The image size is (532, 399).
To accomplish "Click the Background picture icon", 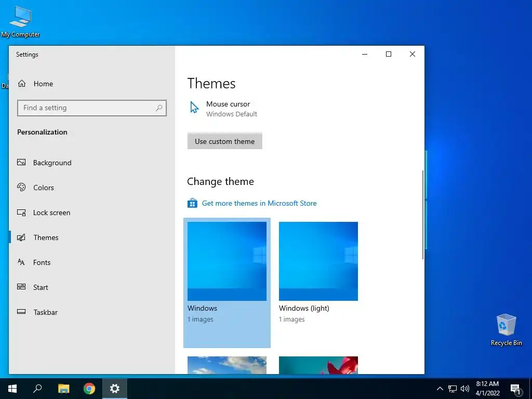I will [x=21, y=162].
